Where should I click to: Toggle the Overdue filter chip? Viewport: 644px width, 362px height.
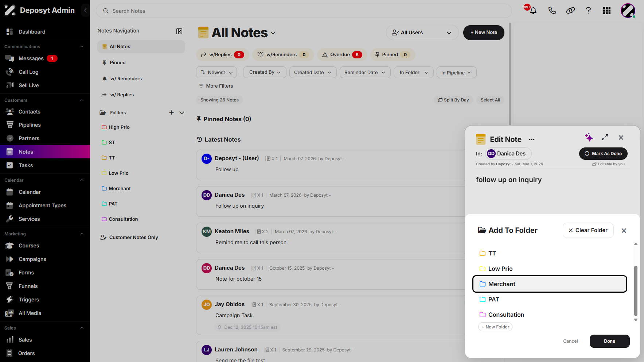tap(342, 55)
